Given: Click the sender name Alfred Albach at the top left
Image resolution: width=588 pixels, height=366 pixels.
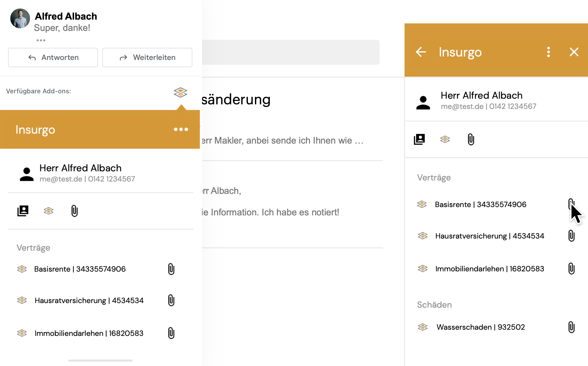Looking at the screenshot, I should [66, 16].
